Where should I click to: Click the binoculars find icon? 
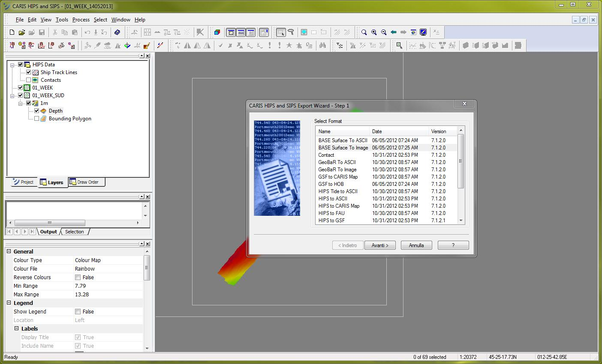(x=322, y=45)
